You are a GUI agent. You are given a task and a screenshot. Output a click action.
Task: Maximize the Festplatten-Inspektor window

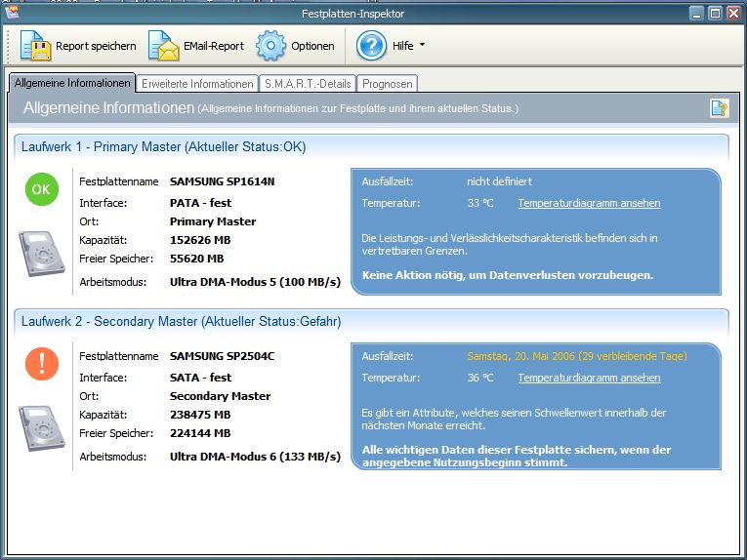tap(715, 14)
